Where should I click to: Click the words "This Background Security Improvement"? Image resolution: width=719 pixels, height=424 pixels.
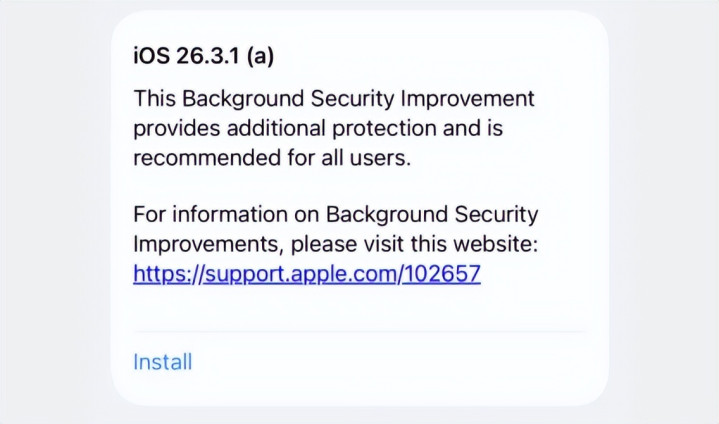[x=334, y=100]
